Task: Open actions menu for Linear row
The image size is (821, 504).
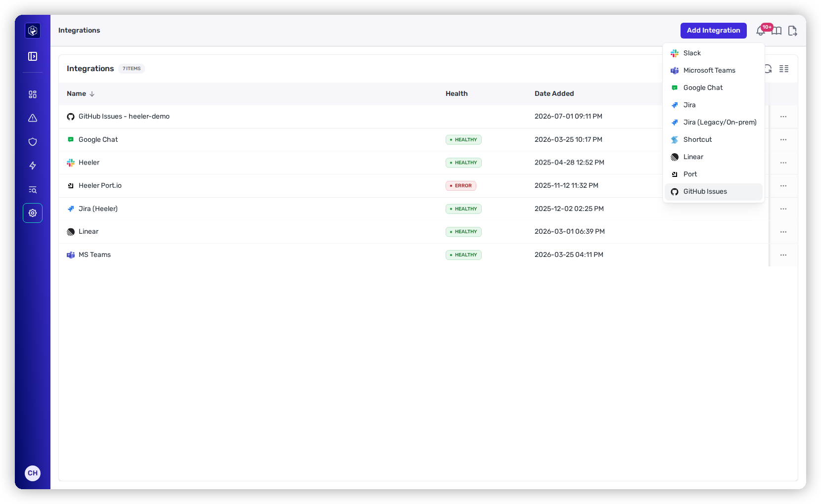Action: (x=783, y=232)
